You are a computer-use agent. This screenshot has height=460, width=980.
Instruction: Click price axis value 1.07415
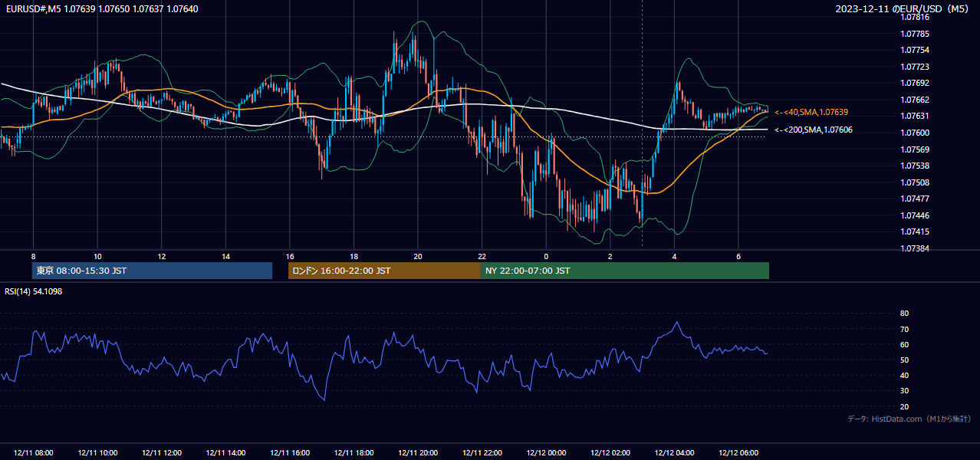(x=916, y=232)
